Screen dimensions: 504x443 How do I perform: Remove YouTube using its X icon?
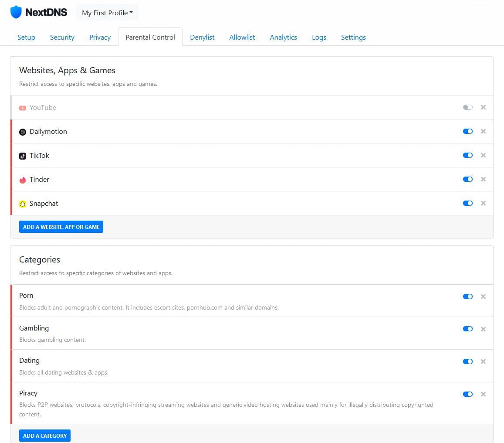coord(483,107)
